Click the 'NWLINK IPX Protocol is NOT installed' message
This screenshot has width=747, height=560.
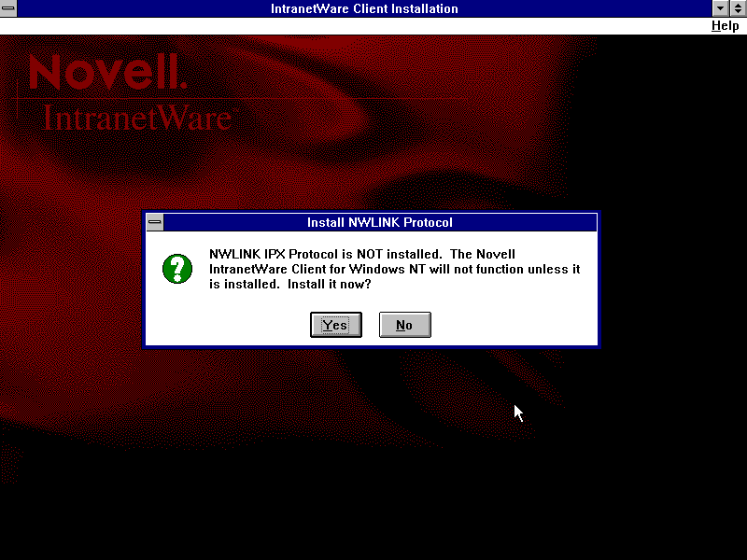(394, 269)
